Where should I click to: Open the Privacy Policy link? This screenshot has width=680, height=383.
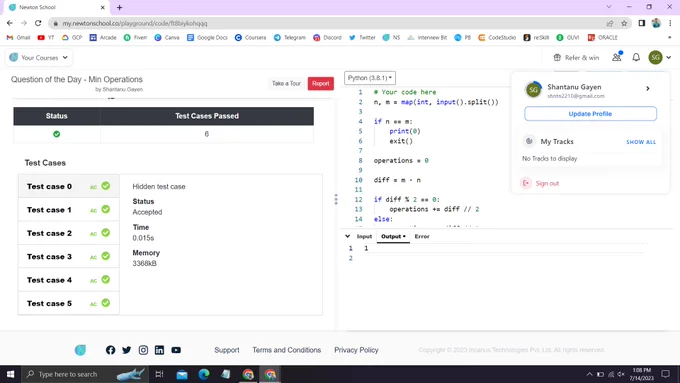pyautogui.click(x=356, y=350)
